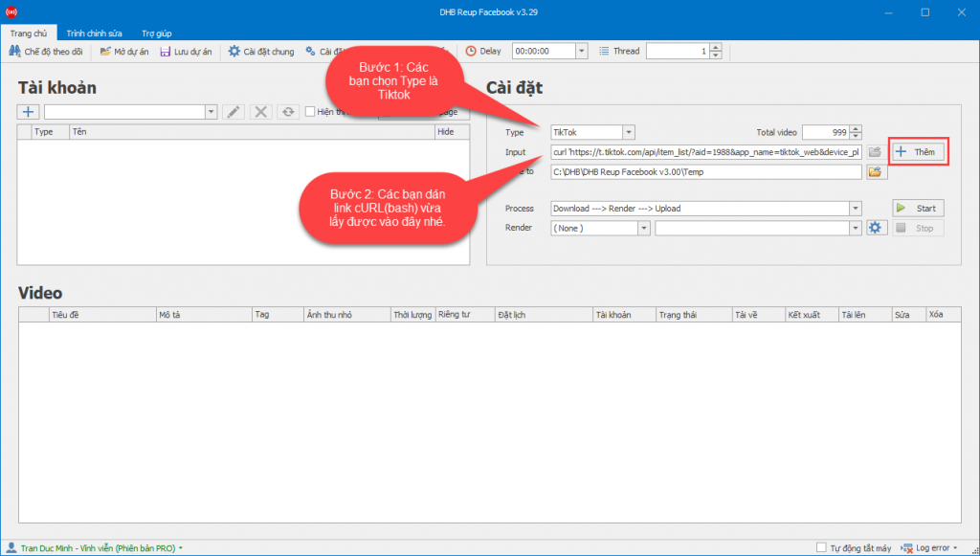The width and height of the screenshot is (980, 556).
Task: Expand the Process dropdown
Action: click(856, 209)
